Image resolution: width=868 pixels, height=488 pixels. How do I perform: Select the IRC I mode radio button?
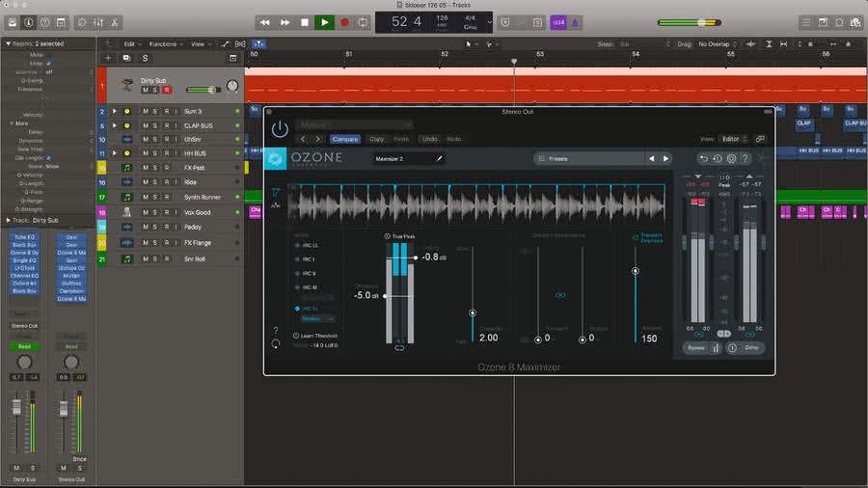298,259
